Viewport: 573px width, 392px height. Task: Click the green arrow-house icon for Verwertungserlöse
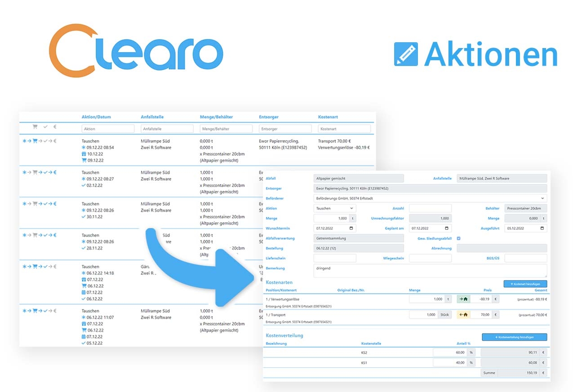point(464,299)
